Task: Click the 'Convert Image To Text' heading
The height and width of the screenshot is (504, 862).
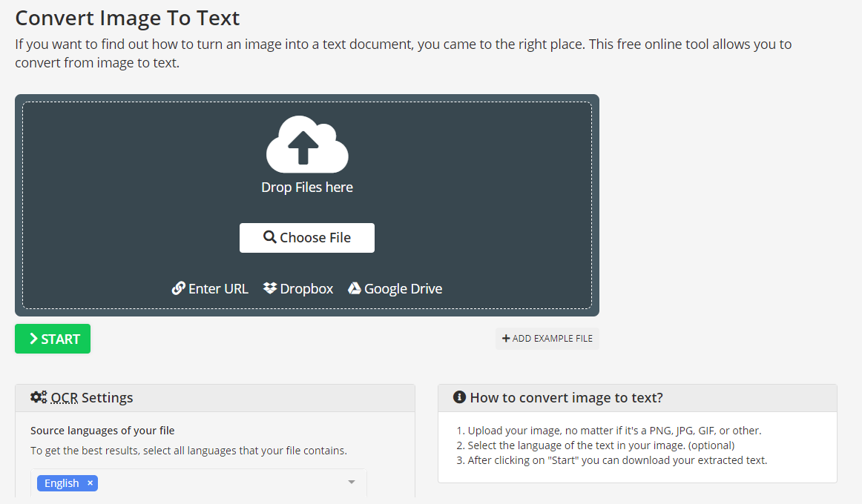Action: [127, 18]
